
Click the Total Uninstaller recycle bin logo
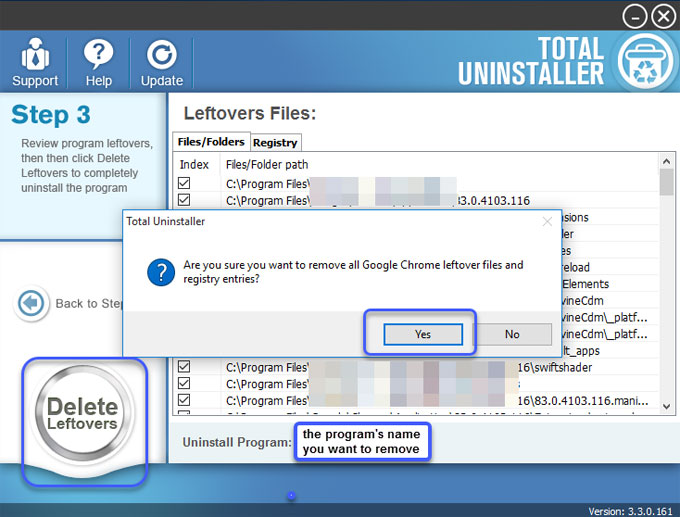click(645, 62)
